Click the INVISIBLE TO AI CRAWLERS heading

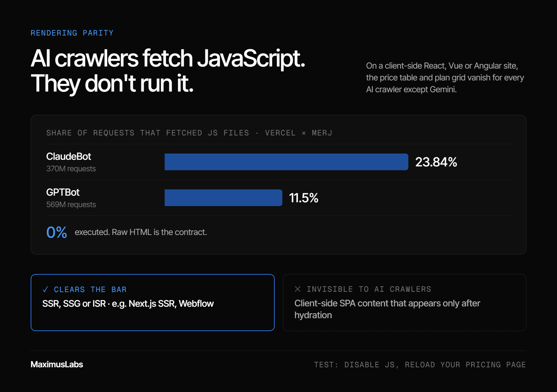(369, 289)
